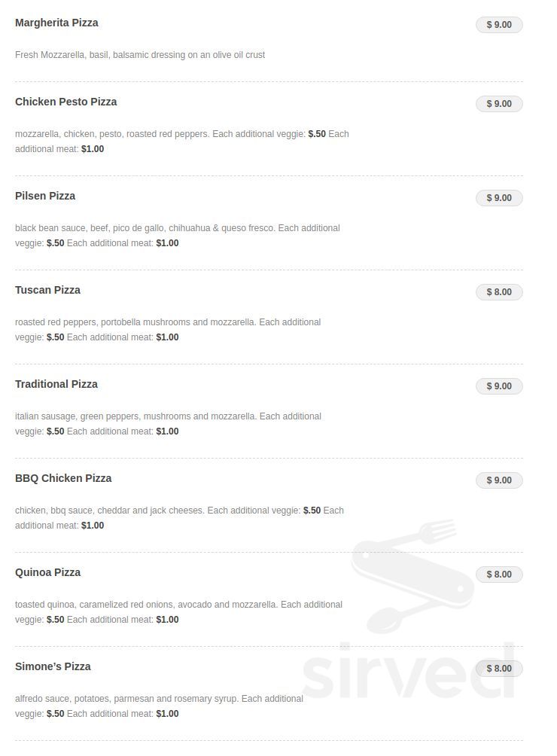Open the BBQ Chicken Pizza item
The height and width of the screenshot is (756, 557).
point(63,478)
